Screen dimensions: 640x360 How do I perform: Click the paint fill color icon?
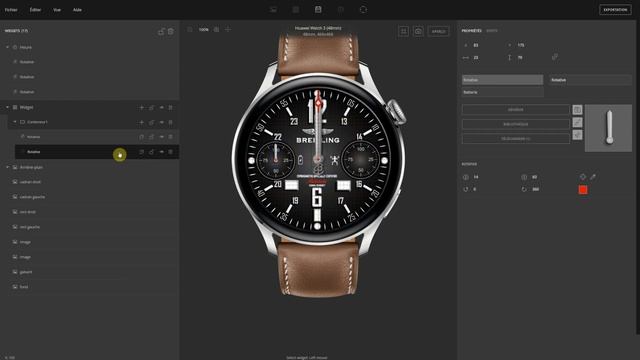(583, 177)
